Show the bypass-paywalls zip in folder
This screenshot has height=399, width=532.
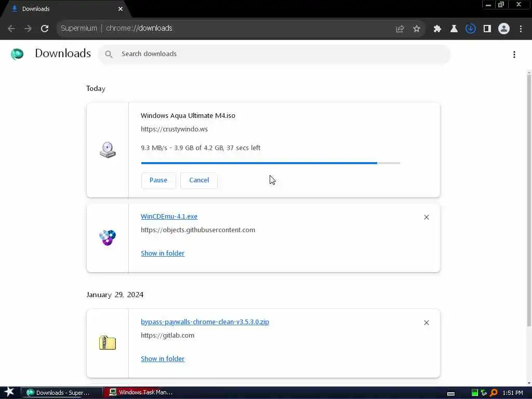point(163,359)
